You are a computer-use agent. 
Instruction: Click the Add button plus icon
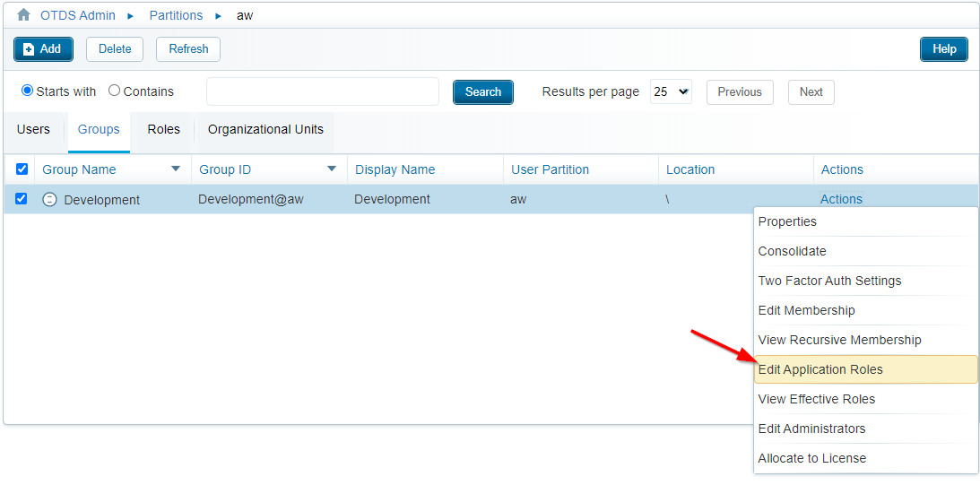pyautogui.click(x=29, y=49)
